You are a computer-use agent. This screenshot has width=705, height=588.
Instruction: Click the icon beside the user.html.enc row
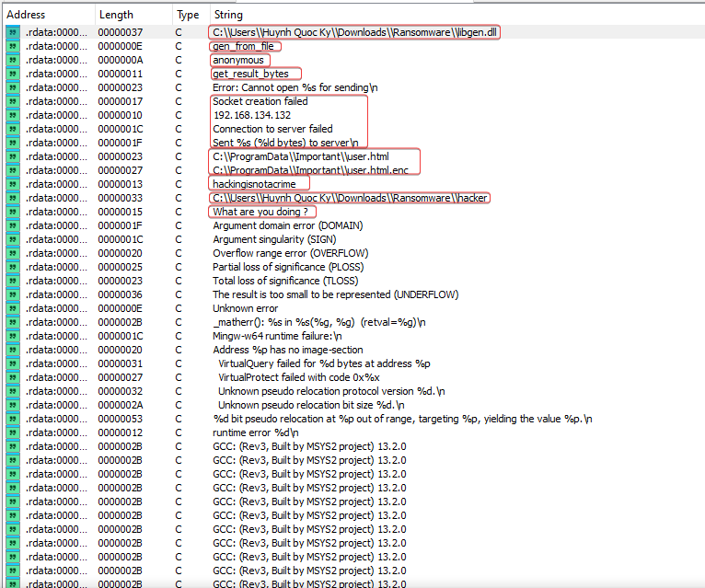pos(13,170)
